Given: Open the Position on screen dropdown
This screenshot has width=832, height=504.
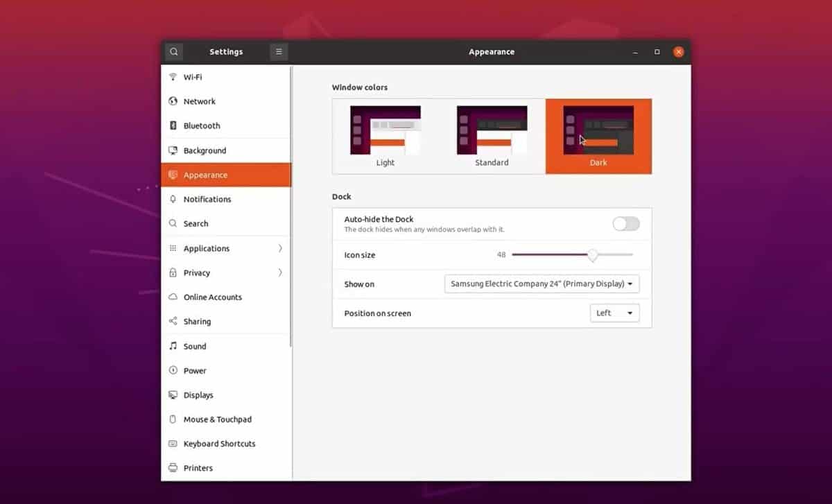Looking at the screenshot, I should [614, 313].
